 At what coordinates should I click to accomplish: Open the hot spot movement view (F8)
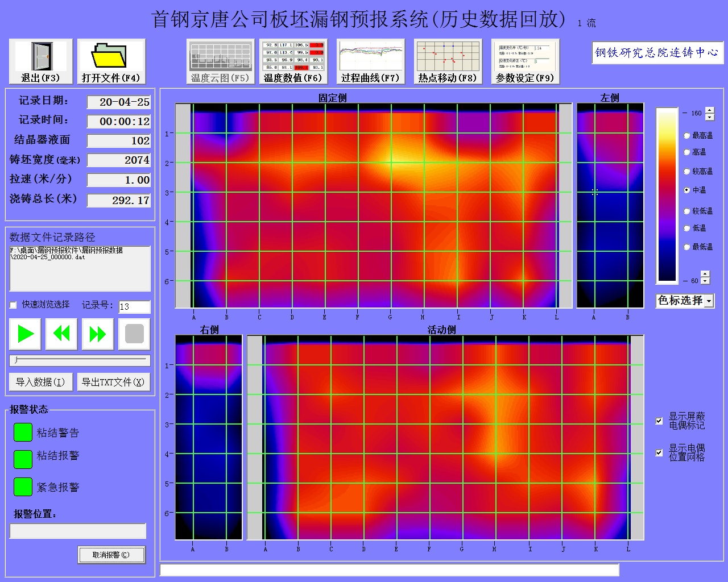coord(448,57)
